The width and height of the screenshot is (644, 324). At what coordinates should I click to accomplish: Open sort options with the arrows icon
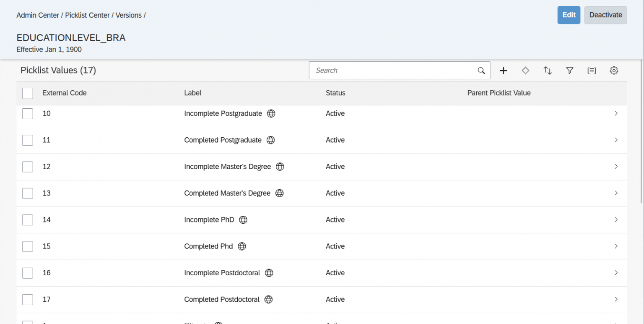[x=548, y=71]
